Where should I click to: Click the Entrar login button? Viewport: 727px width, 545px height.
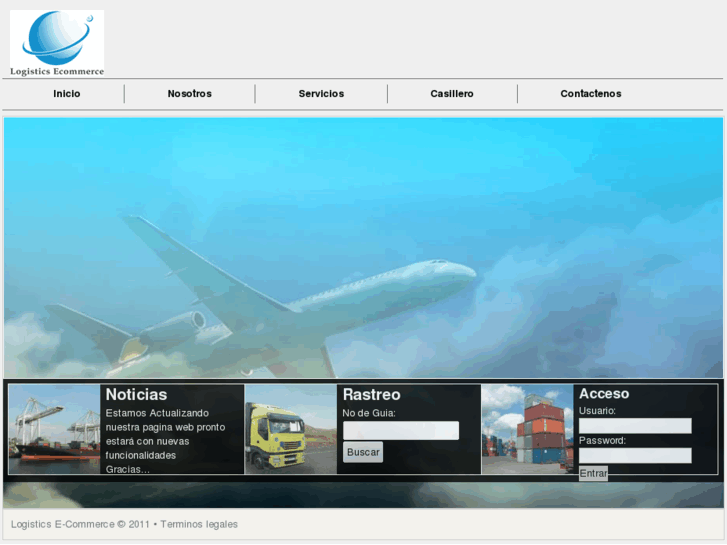tap(593, 474)
